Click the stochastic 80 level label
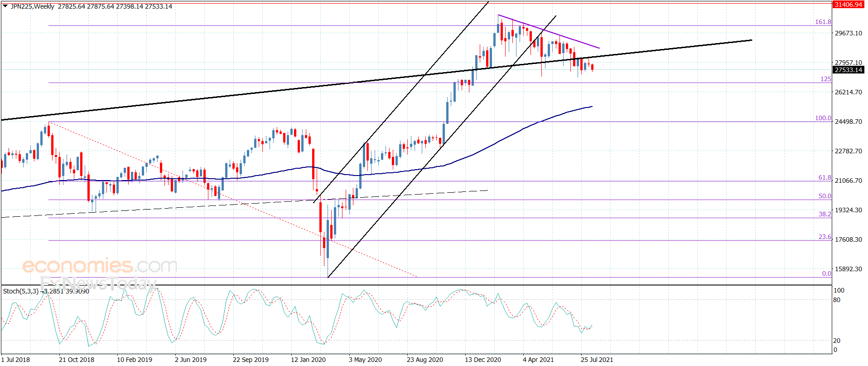The width and height of the screenshot is (868, 366). point(837,300)
